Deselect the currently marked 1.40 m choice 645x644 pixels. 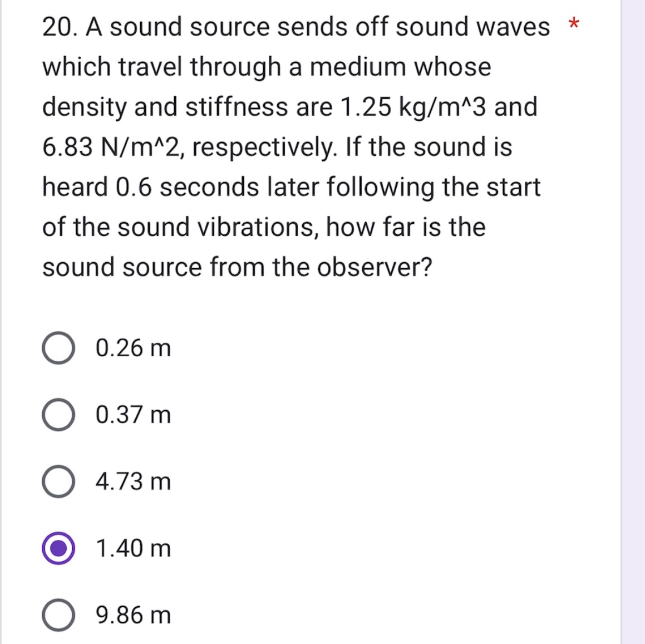59,549
